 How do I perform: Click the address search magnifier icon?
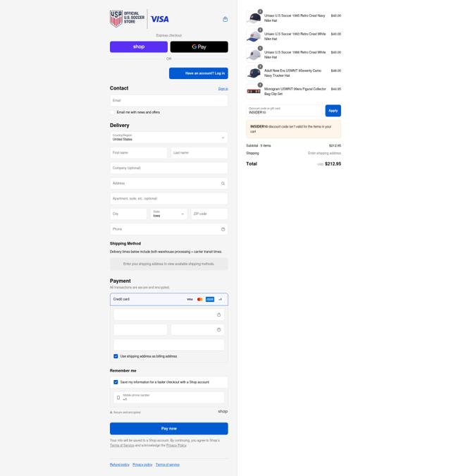click(223, 183)
